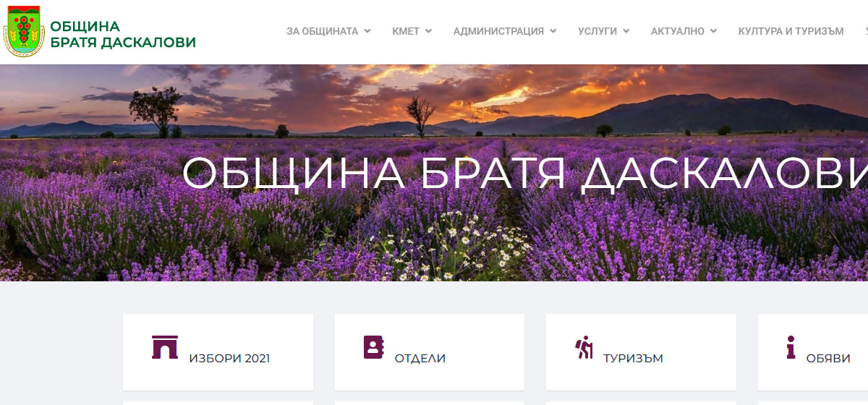Expand the chevron next to КМЕТ
The height and width of the screenshot is (405, 868).
(x=428, y=31)
